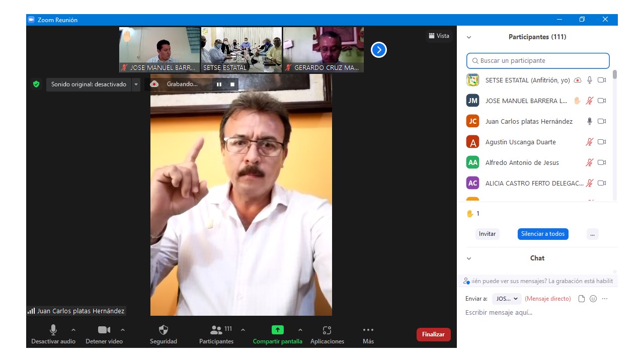Open the Enviar a recipient dropdown
Image resolution: width=644 pixels, height=362 pixels.
tap(507, 299)
